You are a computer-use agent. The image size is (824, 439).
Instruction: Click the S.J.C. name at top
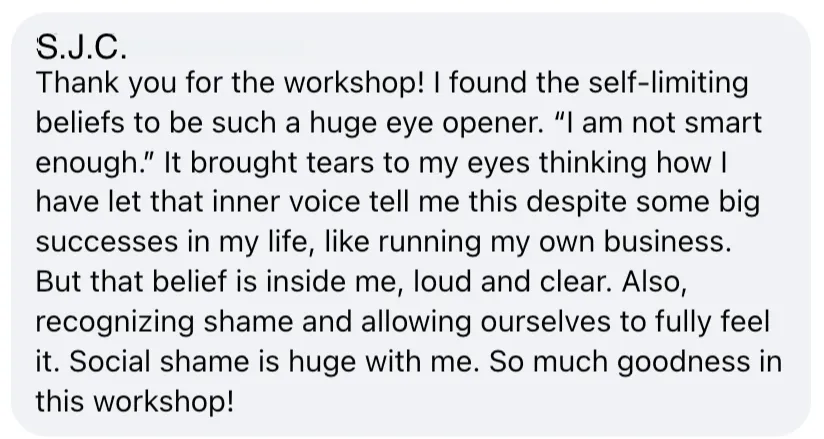click(75, 45)
